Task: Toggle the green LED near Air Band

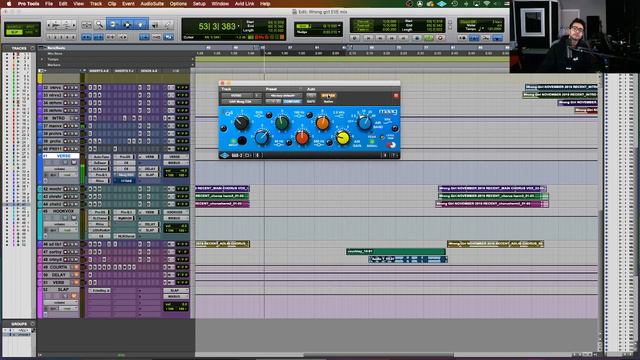Action: coord(372,141)
